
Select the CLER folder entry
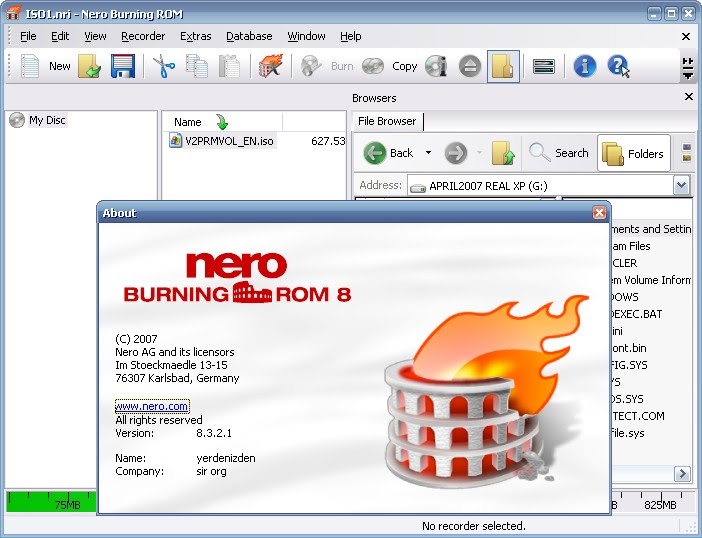624,263
